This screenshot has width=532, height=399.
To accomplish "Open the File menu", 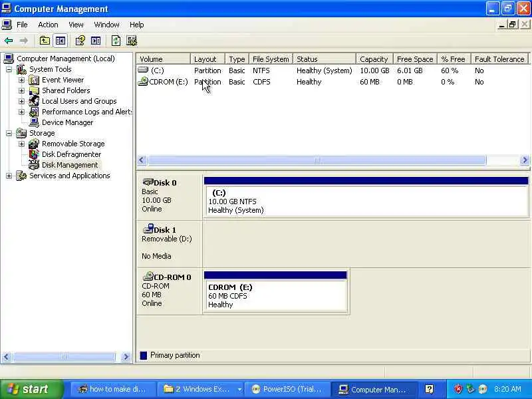I will tap(22, 25).
